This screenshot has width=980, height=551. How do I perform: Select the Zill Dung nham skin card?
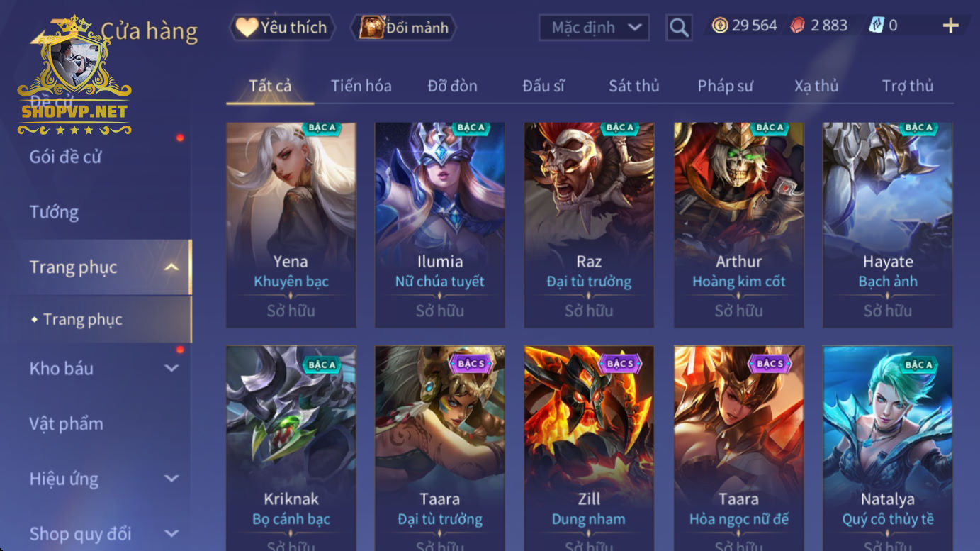pyautogui.click(x=589, y=448)
